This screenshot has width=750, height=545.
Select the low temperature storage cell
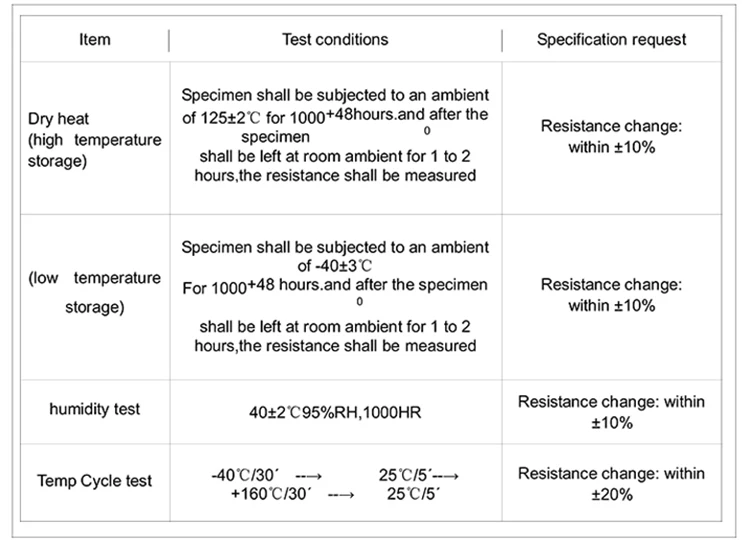pos(94,293)
